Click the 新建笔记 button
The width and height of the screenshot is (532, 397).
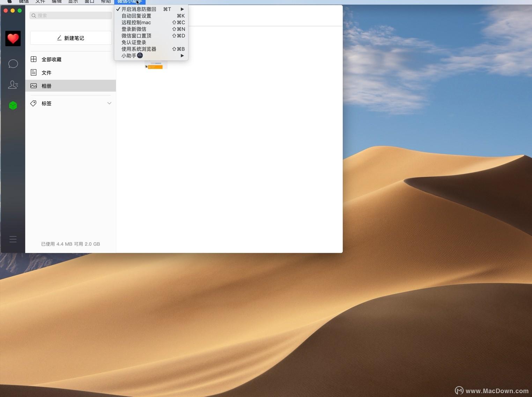pos(71,38)
